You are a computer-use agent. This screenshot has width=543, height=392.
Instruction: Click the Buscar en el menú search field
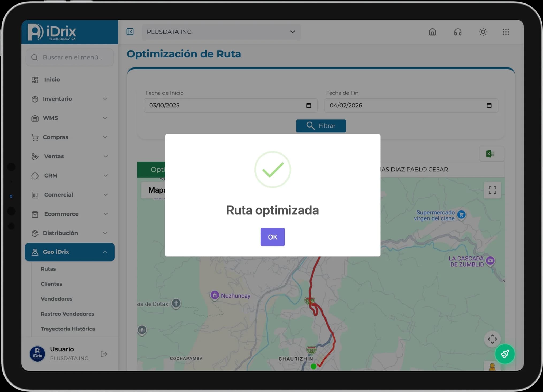70,57
